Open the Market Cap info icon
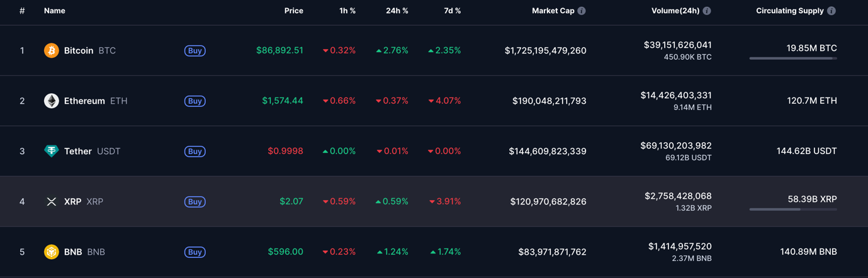868x278 pixels. (x=582, y=11)
